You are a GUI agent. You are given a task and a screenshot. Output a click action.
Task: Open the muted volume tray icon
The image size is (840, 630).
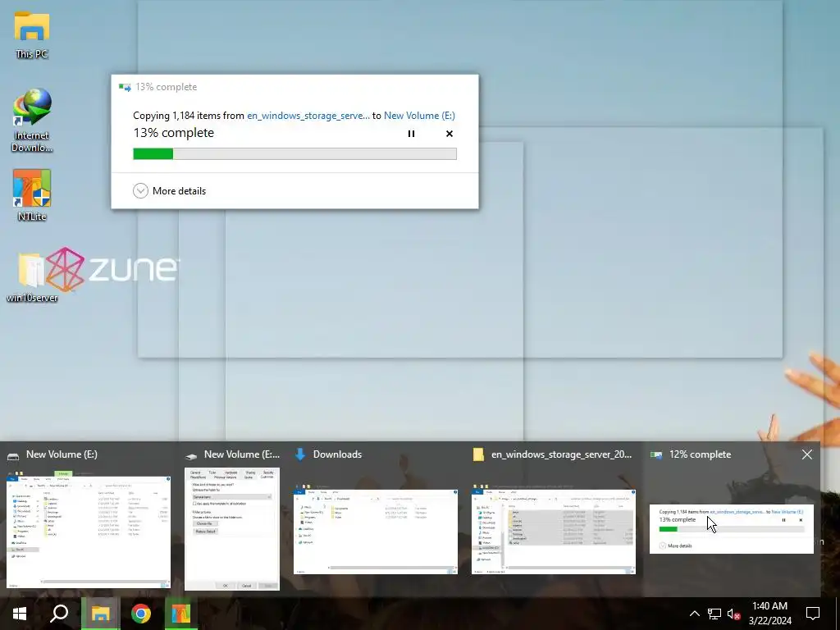[x=733, y=614]
